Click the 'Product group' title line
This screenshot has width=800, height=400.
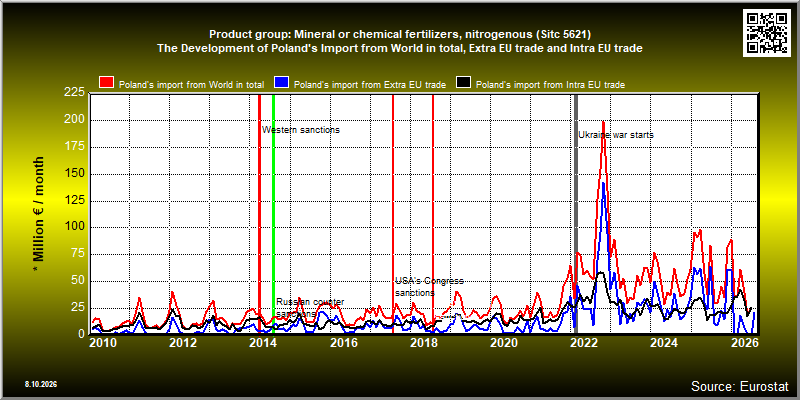pos(400,34)
